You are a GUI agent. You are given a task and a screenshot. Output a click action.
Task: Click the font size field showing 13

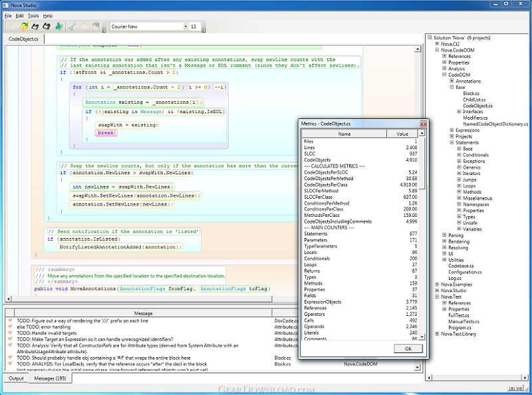pos(194,27)
